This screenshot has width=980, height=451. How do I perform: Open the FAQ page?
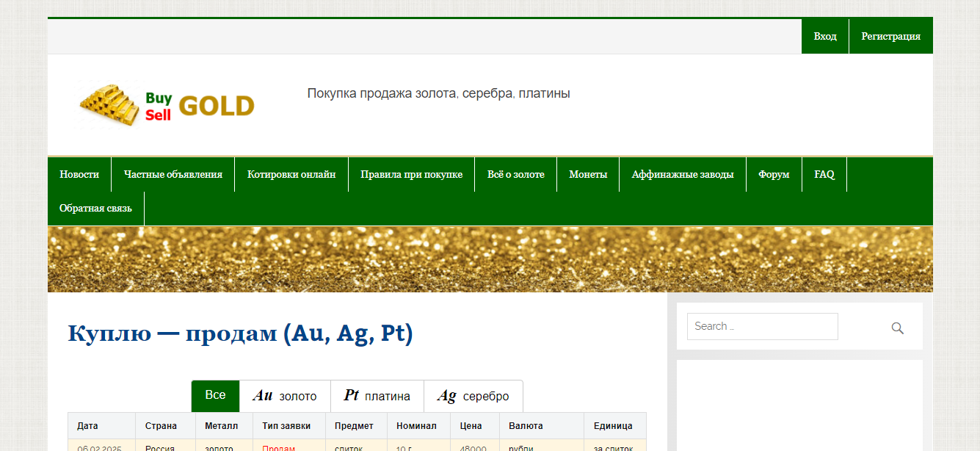tap(824, 174)
